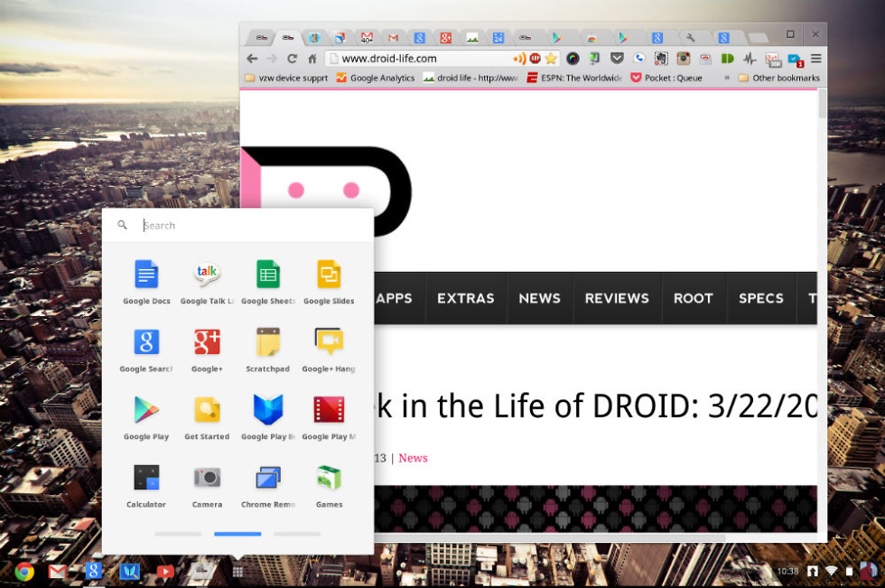
Task: Bookmark page with the star icon
Action: coord(550,59)
